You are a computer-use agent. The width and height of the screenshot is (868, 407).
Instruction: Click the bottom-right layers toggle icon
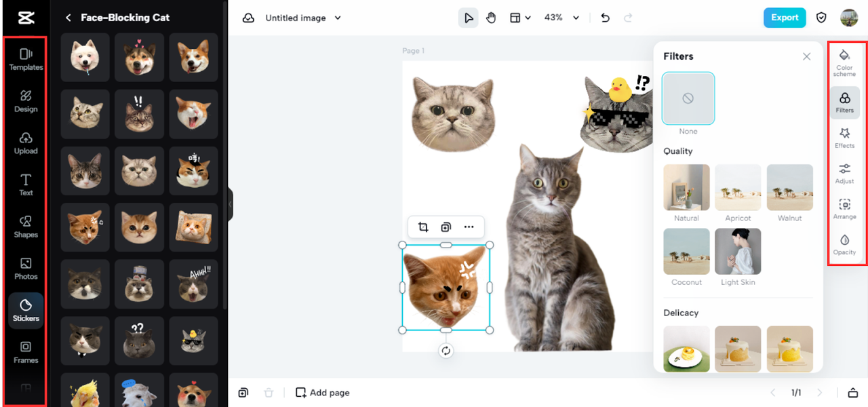click(853, 393)
